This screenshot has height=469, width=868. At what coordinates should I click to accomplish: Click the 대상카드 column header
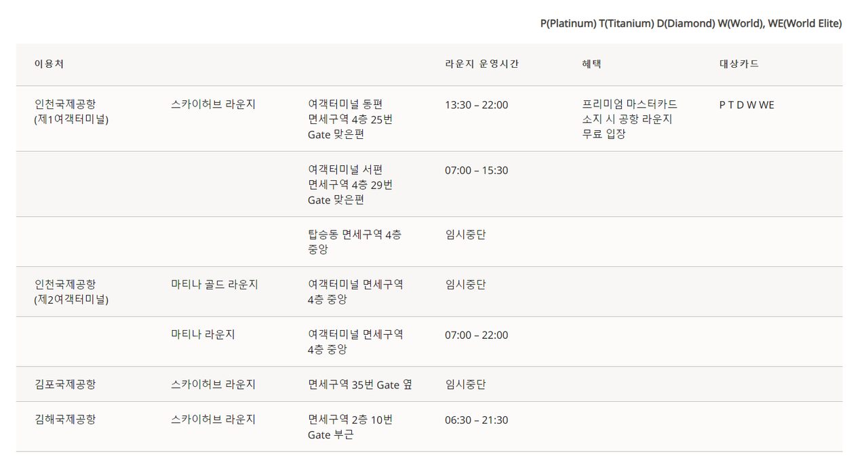tap(739, 64)
